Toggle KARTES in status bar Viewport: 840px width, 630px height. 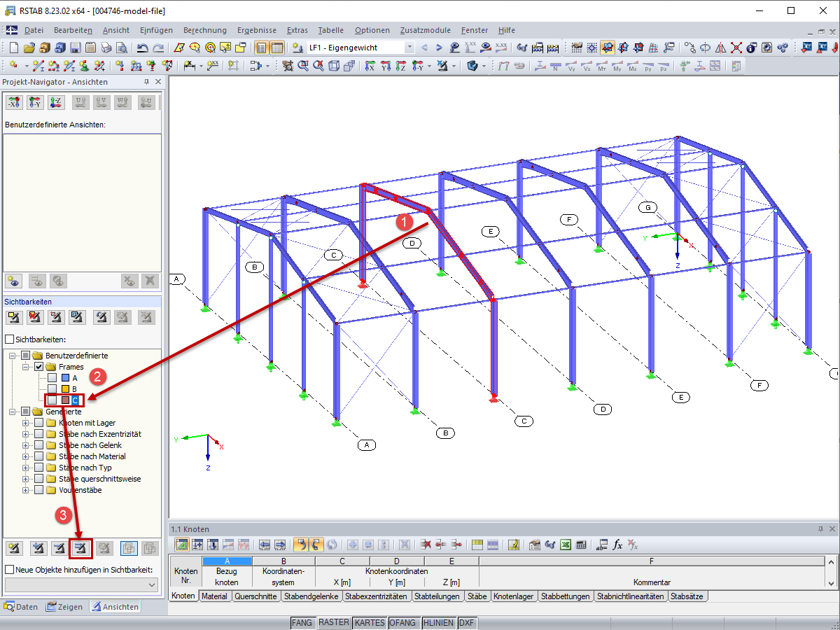370,622
